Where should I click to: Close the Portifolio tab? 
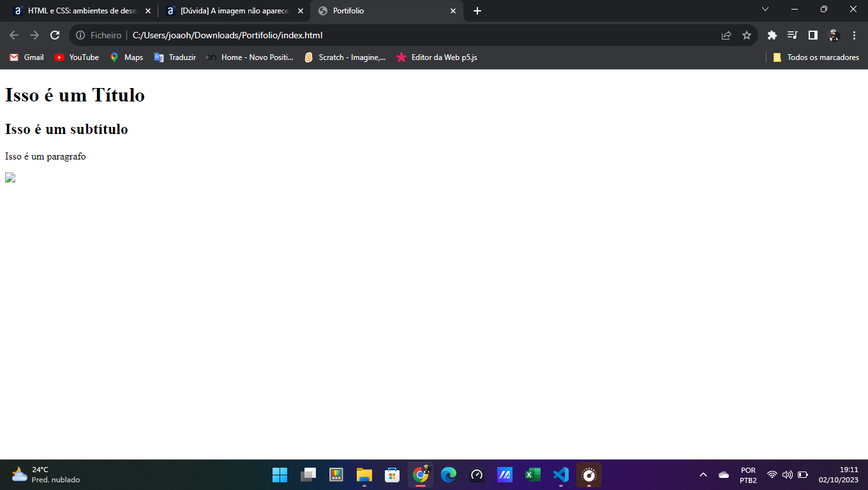pyautogui.click(x=453, y=11)
